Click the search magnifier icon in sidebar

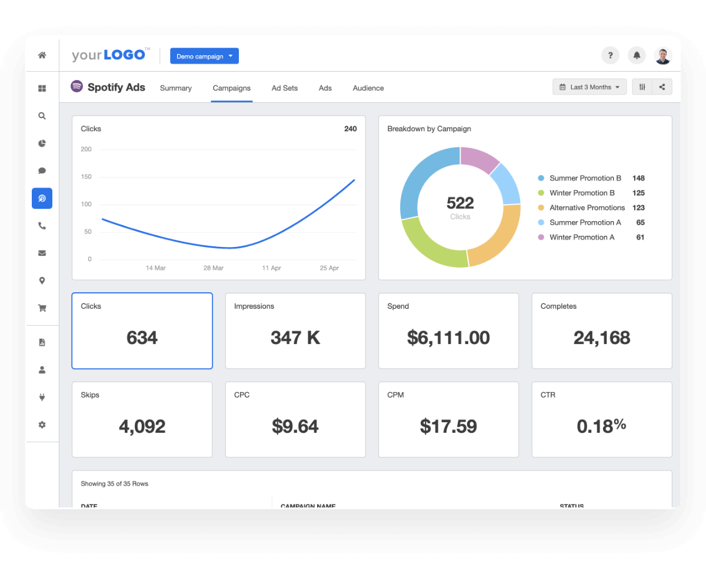[x=42, y=116]
